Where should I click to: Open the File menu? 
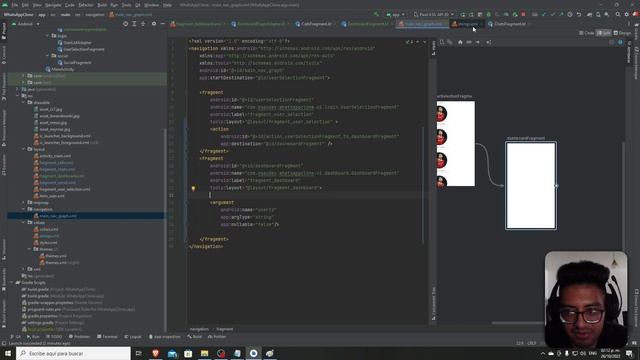(15, 5)
